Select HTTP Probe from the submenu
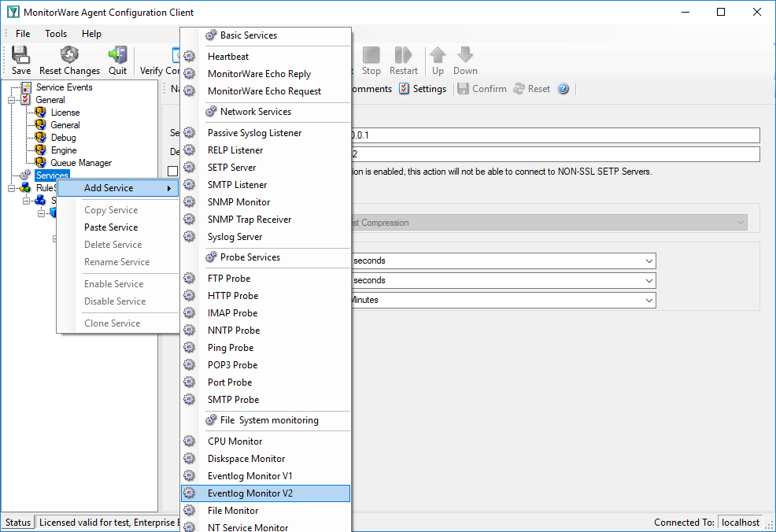The height and width of the screenshot is (532, 776). pos(266,295)
